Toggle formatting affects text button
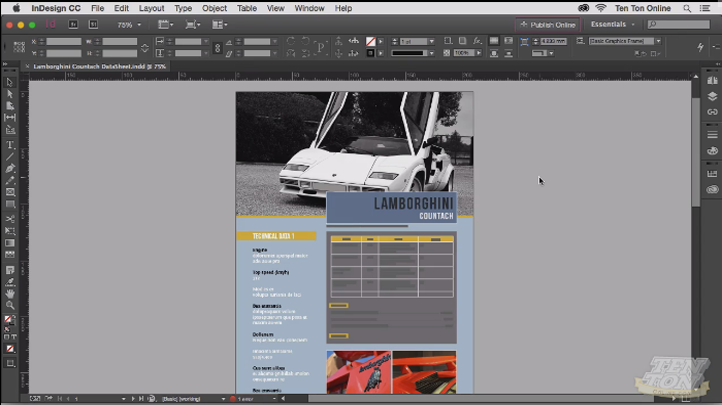This screenshot has height=405, width=722. [14, 337]
